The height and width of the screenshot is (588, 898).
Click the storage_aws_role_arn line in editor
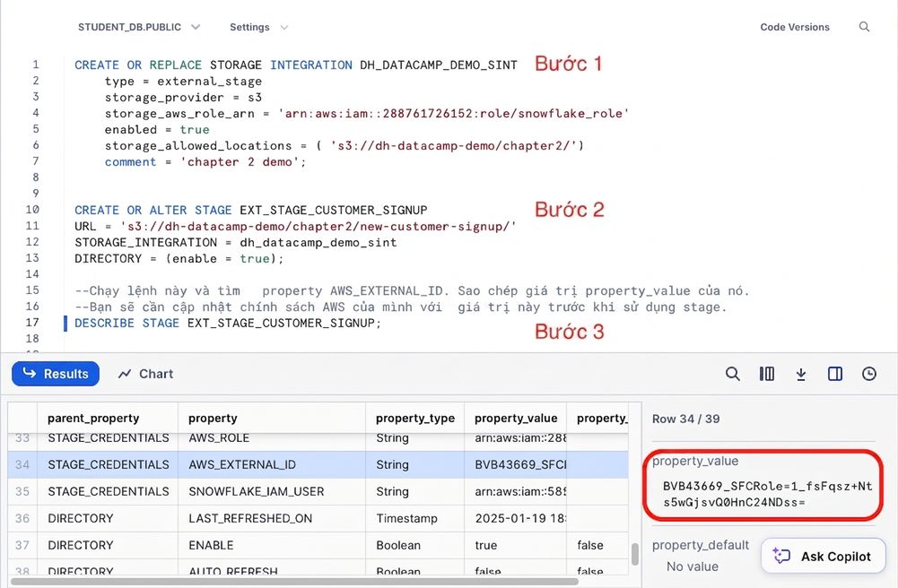pyautogui.click(x=367, y=113)
